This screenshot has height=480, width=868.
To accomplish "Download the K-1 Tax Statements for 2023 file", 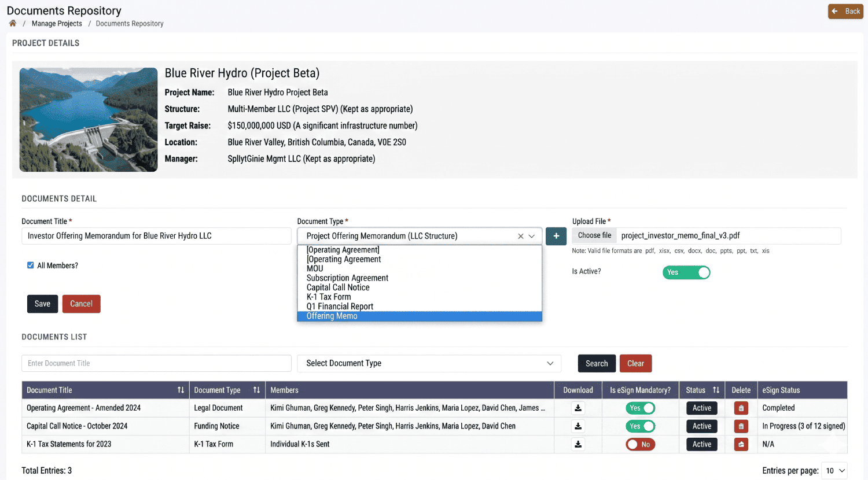I will click(x=578, y=444).
